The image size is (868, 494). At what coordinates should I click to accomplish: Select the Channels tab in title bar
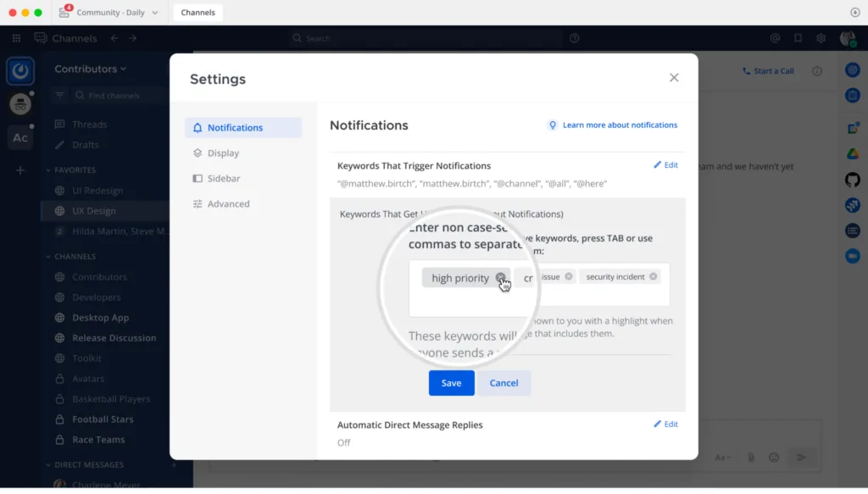tap(198, 12)
